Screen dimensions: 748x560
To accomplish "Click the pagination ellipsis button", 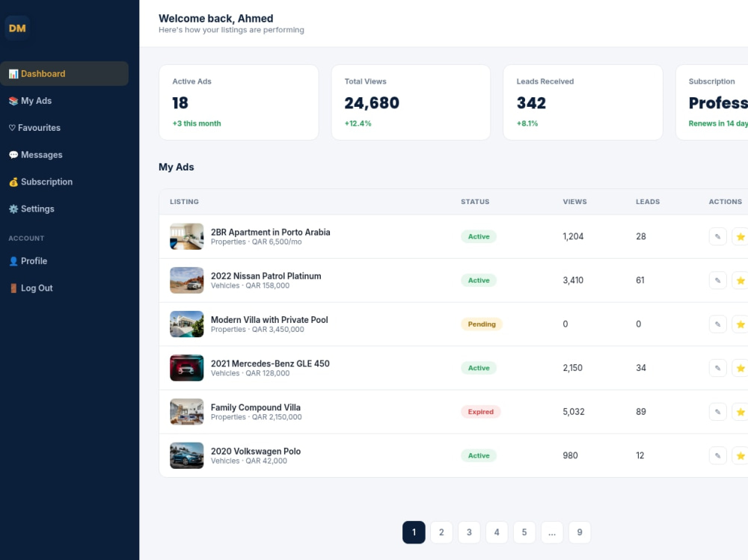I will click(552, 532).
